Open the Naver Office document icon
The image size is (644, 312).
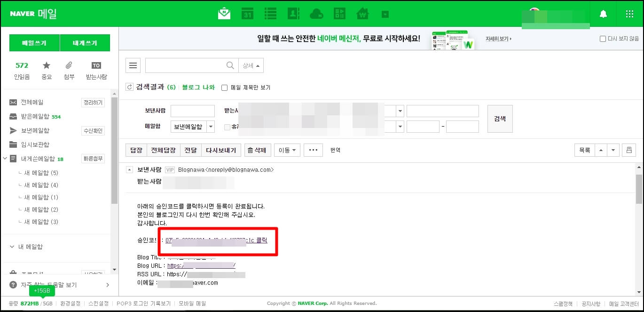point(339,14)
